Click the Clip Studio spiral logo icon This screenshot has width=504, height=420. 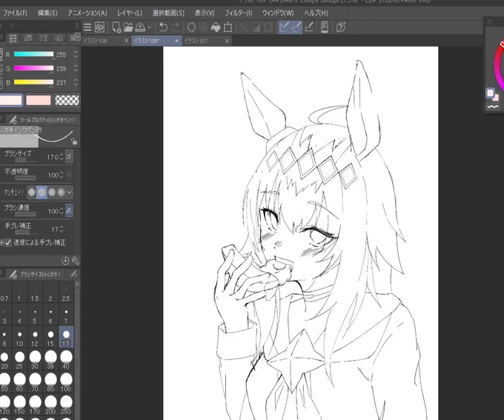click(99, 27)
